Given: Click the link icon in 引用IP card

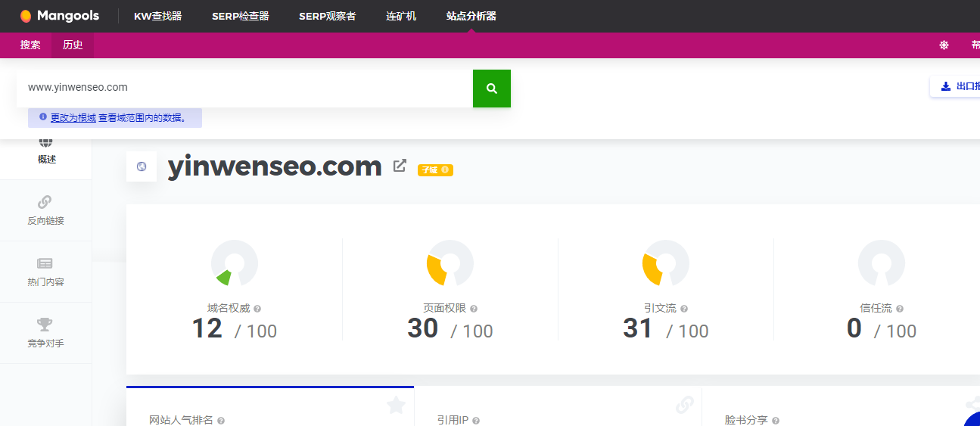Looking at the screenshot, I should [x=685, y=406].
